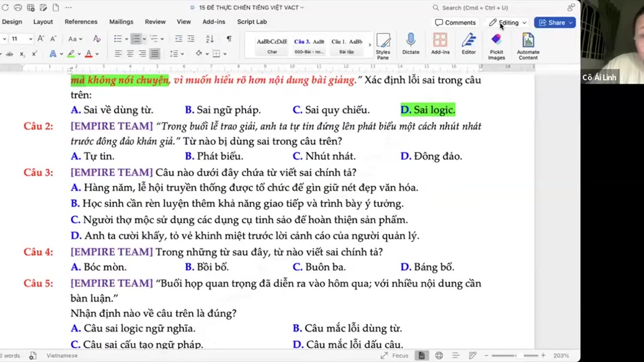Image resolution: width=644 pixels, height=362 pixels.
Task: Decrease font size with the smaller A
Action: point(53,39)
